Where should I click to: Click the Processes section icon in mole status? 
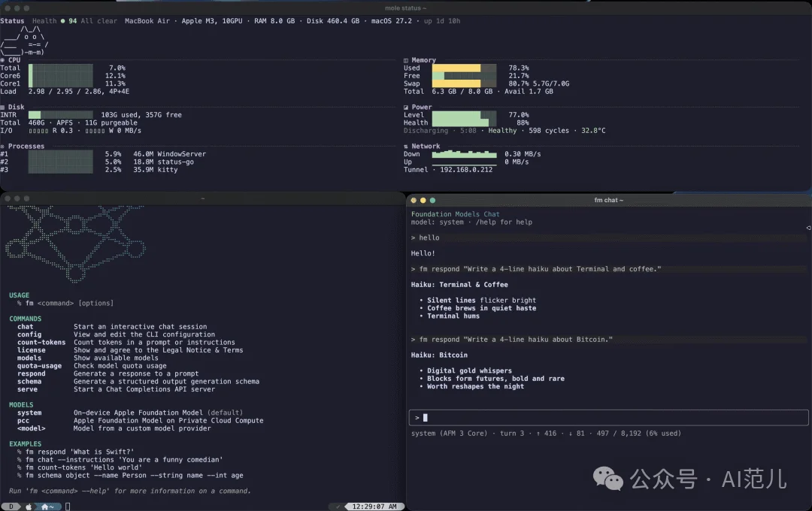point(2,147)
